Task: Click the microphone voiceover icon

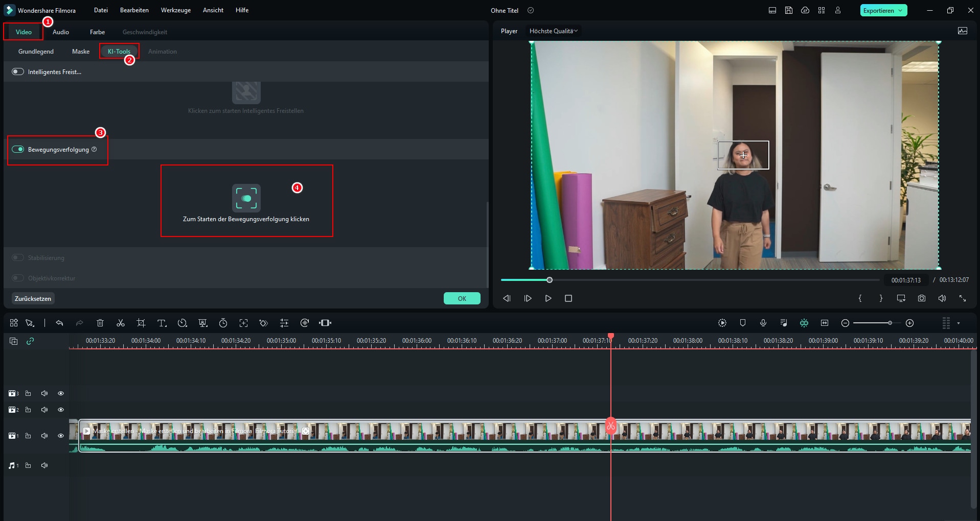Action: pos(763,323)
